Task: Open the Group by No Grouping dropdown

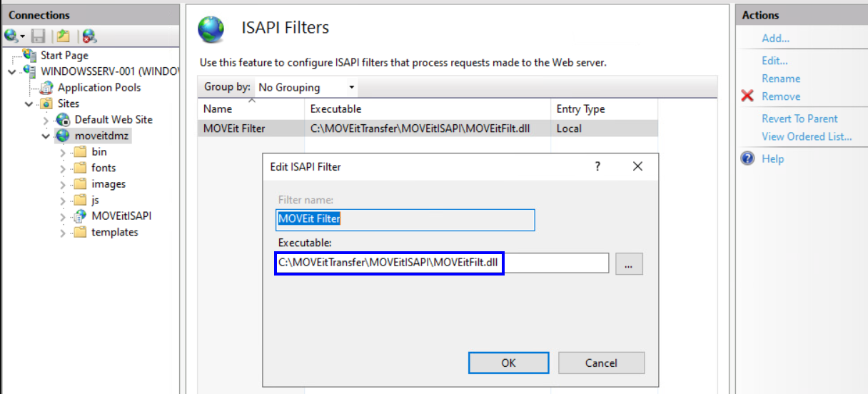Action: pyautogui.click(x=306, y=87)
